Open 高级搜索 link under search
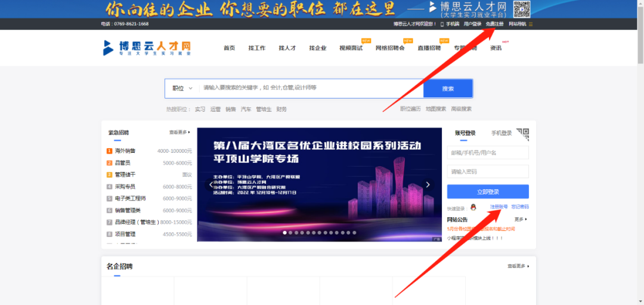This screenshot has height=305, width=644. [461, 109]
